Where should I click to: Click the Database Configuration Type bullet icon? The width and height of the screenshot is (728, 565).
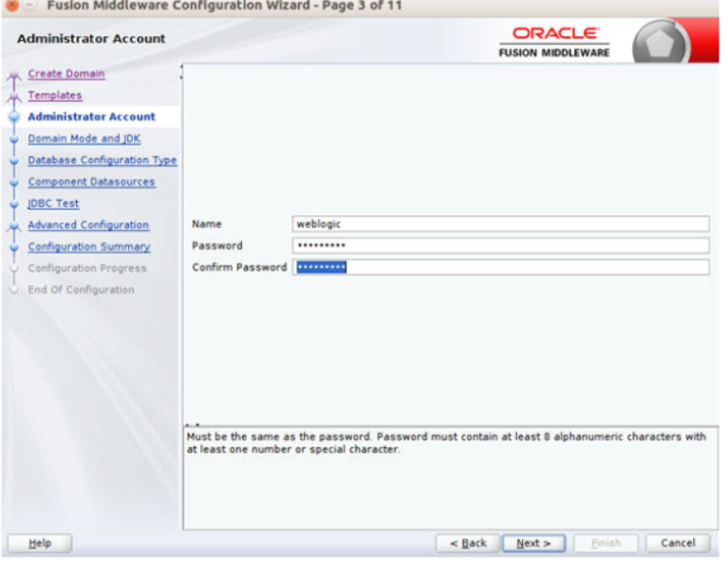pos(14,160)
